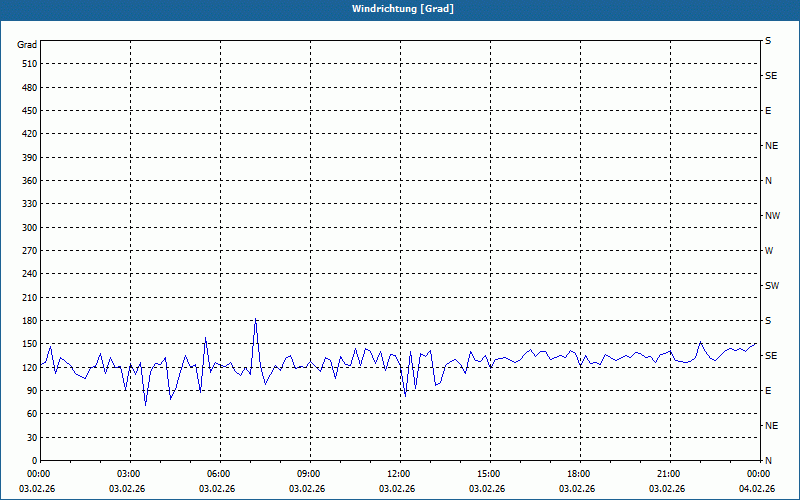800x500 pixels.
Task: Pick the 390 degree axis value
Action: 30,158
